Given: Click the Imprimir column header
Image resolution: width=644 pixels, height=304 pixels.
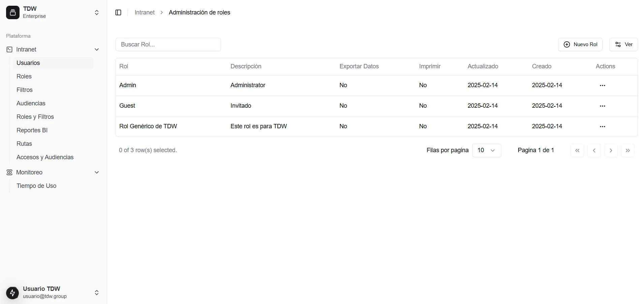Looking at the screenshot, I should 430,66.
